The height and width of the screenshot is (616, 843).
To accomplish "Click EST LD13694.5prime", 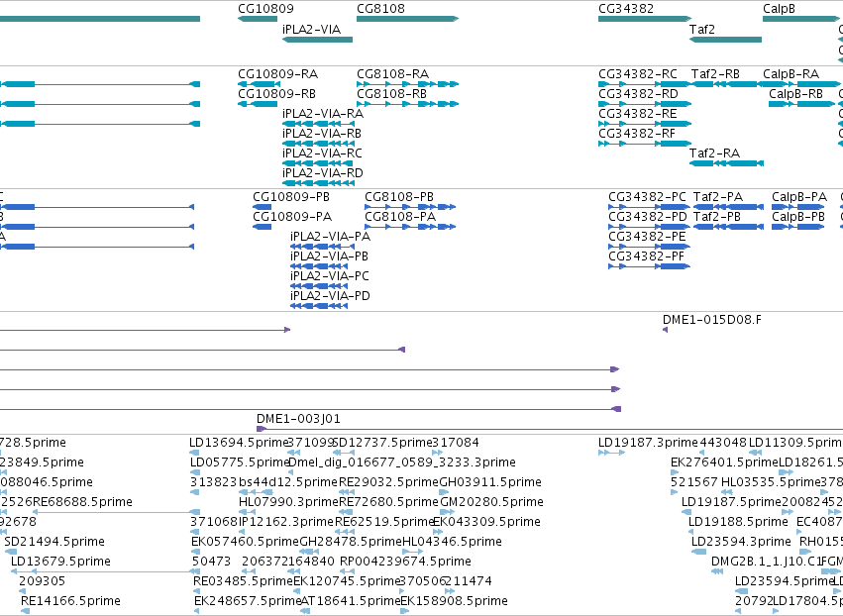I will [239, 443].
